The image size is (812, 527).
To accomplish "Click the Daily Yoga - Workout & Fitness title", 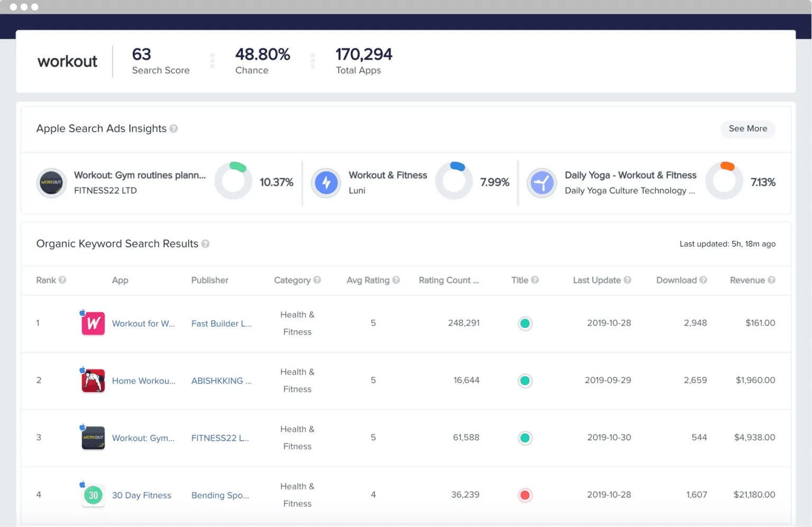I will pyautogui.click(x=631, y=175).
